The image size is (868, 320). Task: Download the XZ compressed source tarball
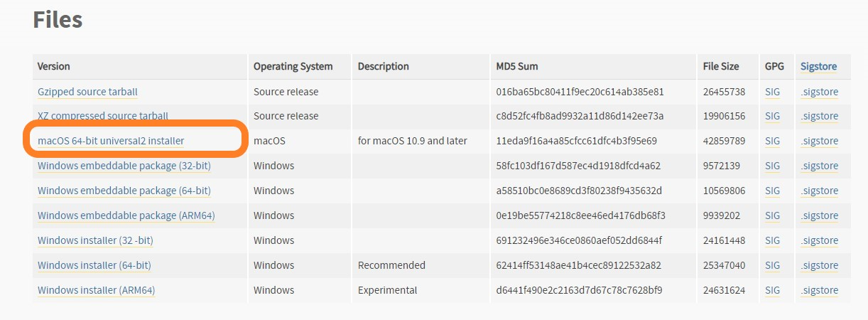(x=103, y=116)
